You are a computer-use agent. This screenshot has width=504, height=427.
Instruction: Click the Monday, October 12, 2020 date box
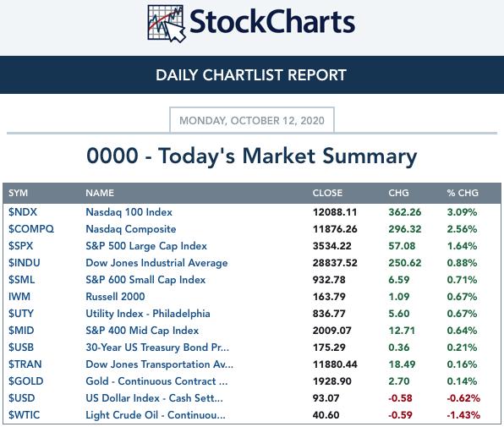pyautogui.click(x=252, y=120)
